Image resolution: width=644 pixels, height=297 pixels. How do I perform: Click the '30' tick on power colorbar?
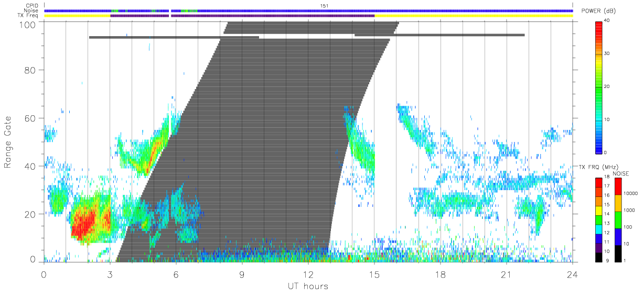pyautogui.click(x=608, y=54)
